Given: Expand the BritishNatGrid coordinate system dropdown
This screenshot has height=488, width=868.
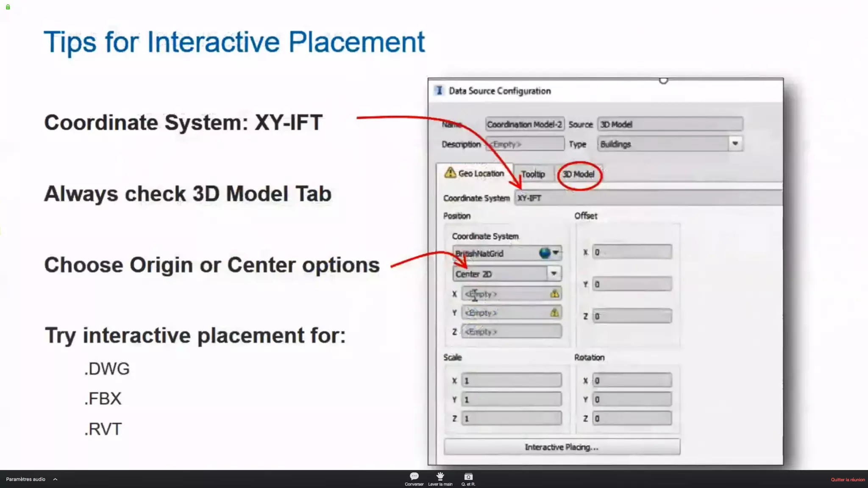Looking at the screenshot, I should pos(556,253).
